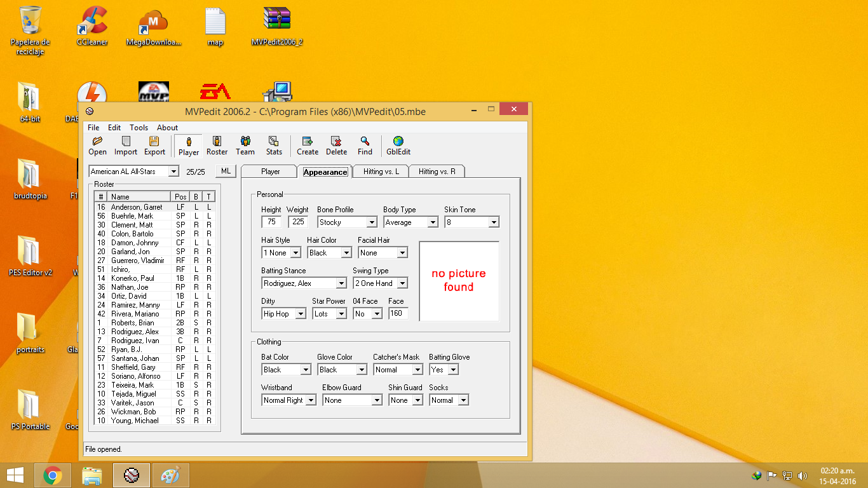
Task: Expand the Batting Stance dropdown
Action: click(341, 283)
